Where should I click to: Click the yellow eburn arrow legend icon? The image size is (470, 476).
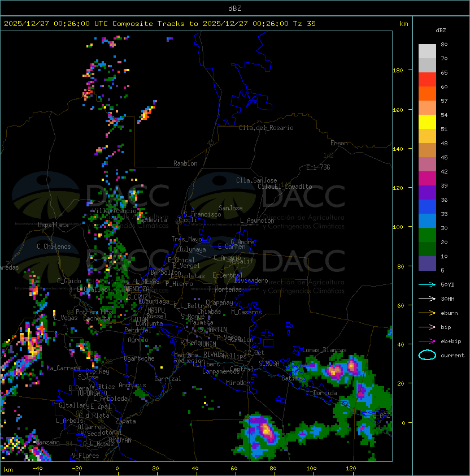[427, 313]
